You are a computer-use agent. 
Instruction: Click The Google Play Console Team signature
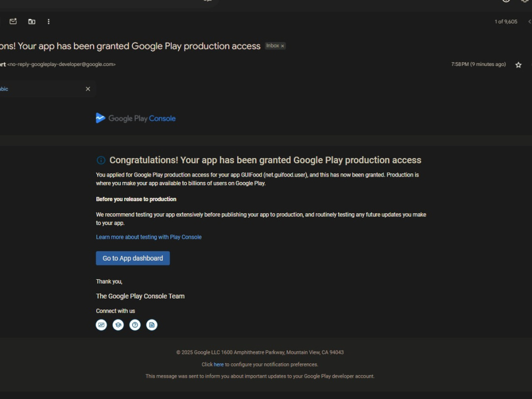pos(140,296)
